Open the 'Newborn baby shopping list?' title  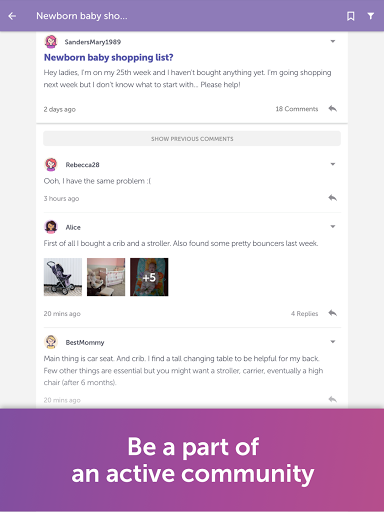click(x=109, y=58)
